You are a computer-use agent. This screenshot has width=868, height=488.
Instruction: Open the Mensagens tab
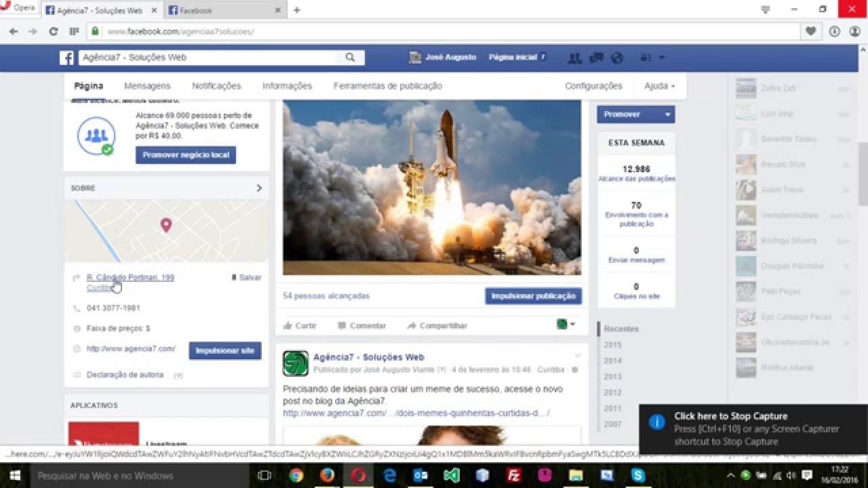147,86
